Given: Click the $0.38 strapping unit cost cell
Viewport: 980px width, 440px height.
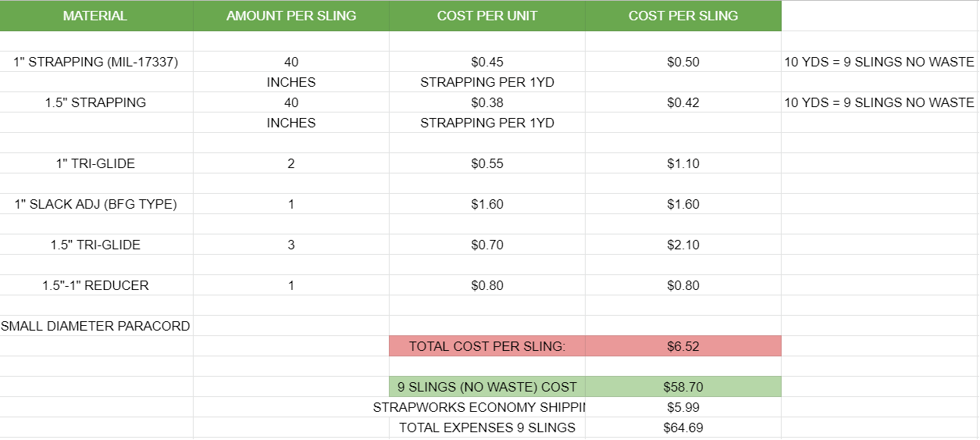Looking at the screenshot, I should point(487,102).
